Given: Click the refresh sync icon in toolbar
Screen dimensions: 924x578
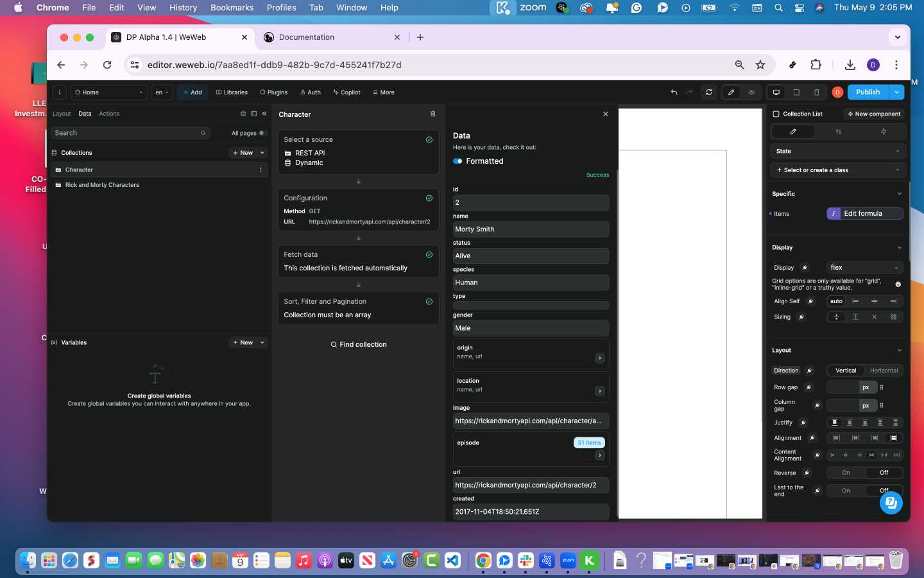Looking at the screenshot, I should (x=709, y=92).
